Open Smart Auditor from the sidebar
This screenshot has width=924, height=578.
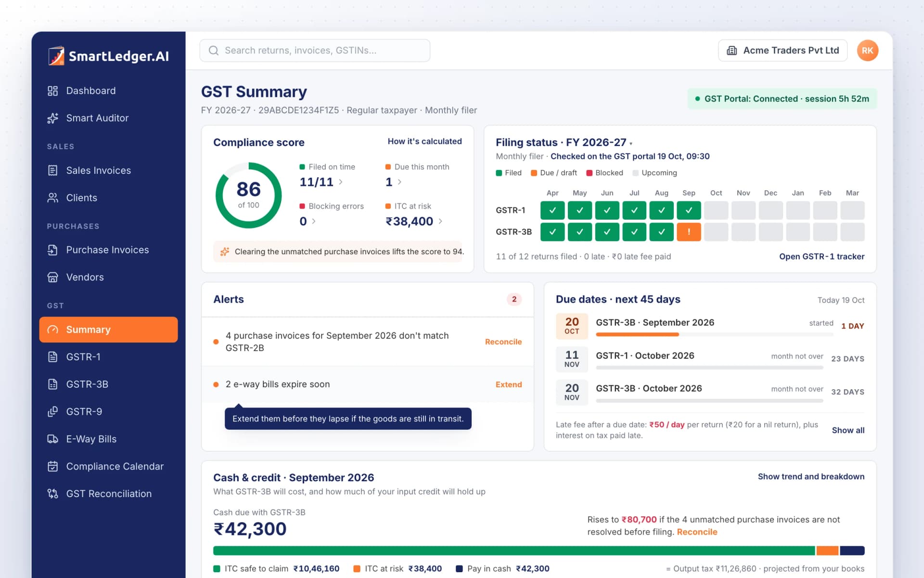tap(108, 118)
